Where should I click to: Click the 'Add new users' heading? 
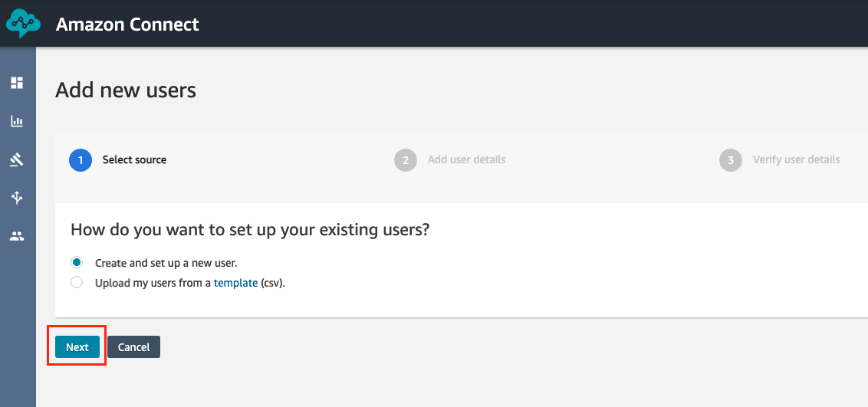(x=126, y=90)
